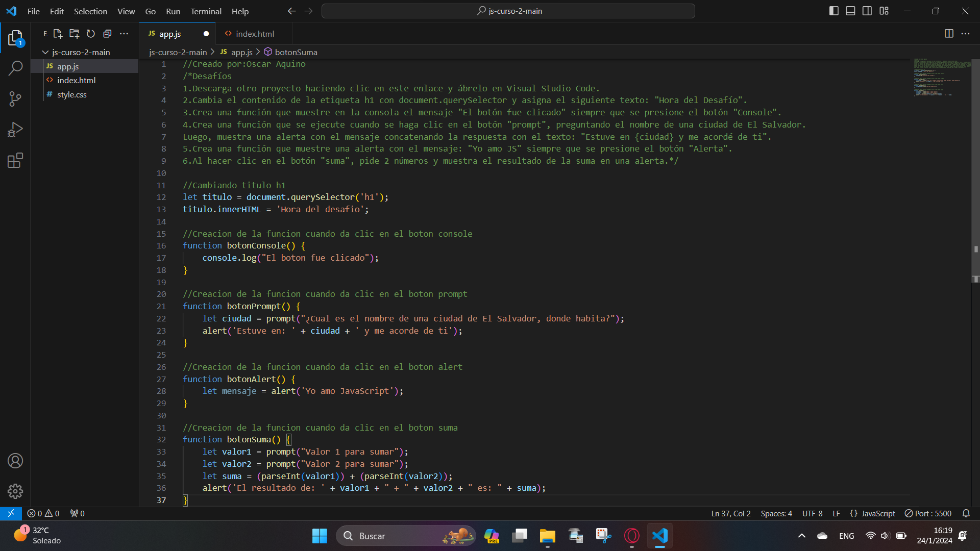Open the Selection menu

tap(90, 11)
